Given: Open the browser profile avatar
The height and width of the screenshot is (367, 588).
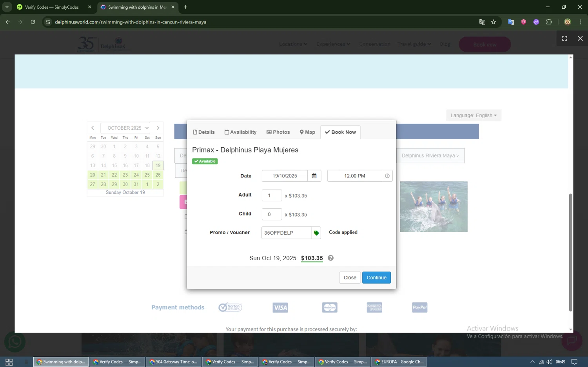Looking at the screenshot, I should point(568,22).
